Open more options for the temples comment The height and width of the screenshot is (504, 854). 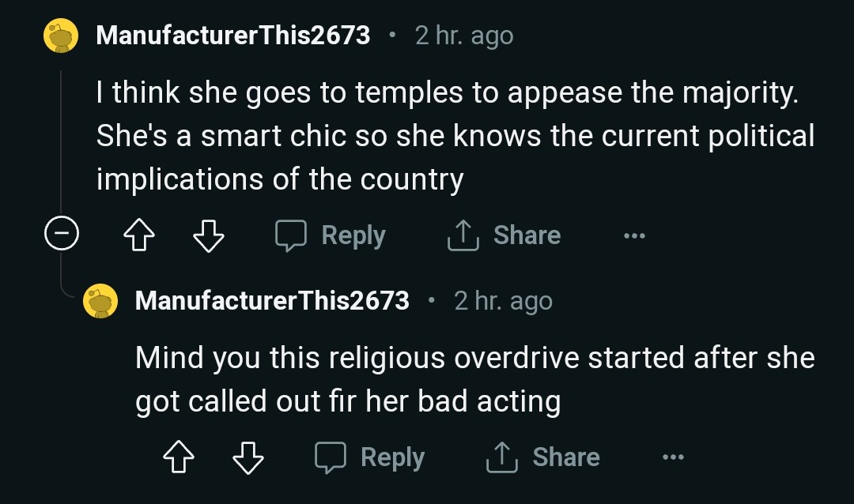point(633,235)
